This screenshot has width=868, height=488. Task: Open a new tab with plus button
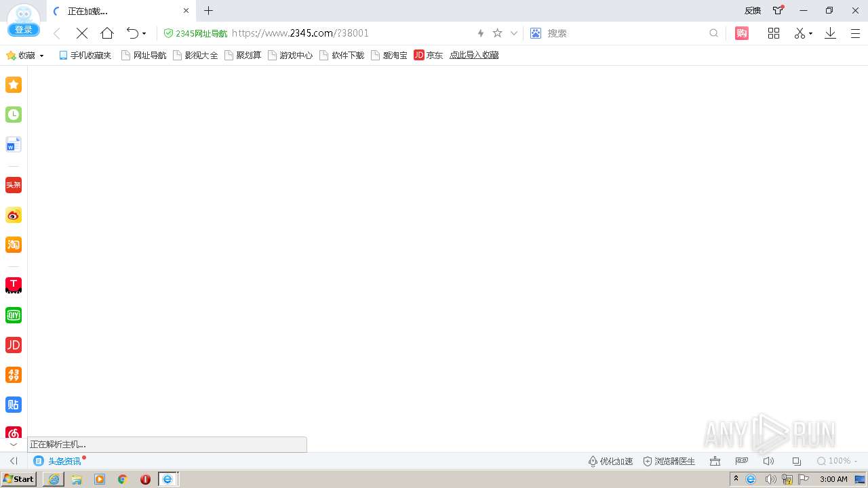pyautogui.click(x=208, y=11)
